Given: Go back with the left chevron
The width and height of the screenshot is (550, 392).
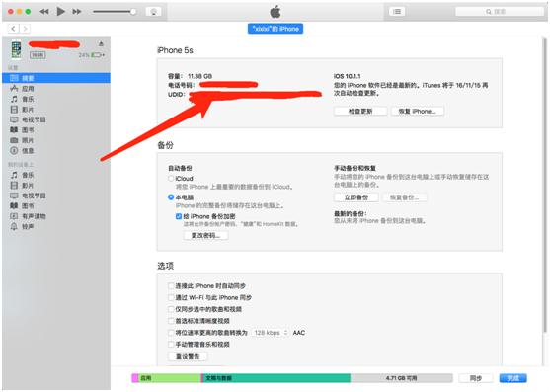Looking at the screenshot, I should 13,29.
